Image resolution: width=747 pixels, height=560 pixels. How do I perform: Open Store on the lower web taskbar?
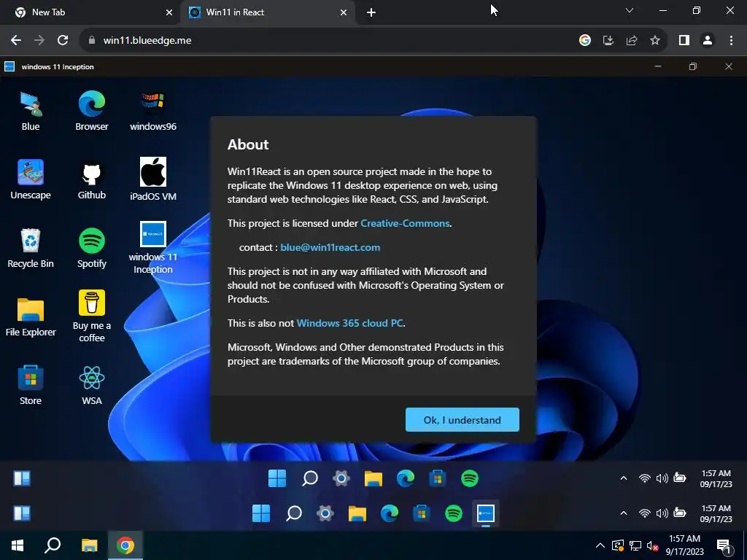coord(421,513)
